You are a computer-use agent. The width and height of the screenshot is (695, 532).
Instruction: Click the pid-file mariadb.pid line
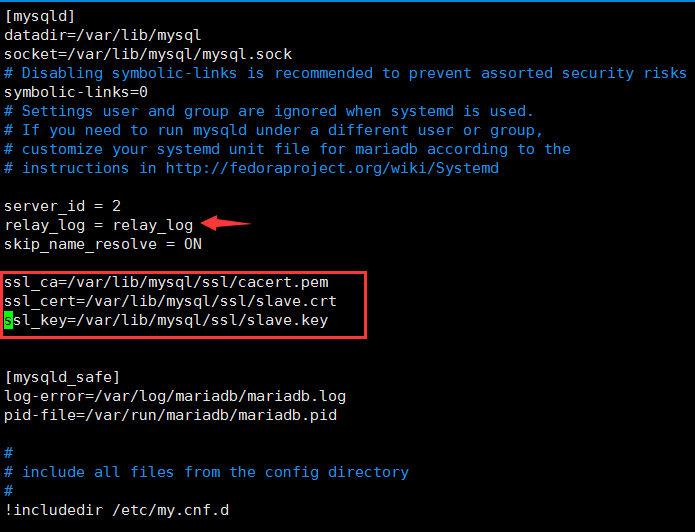pyautogui.click(x=171, y=415)
